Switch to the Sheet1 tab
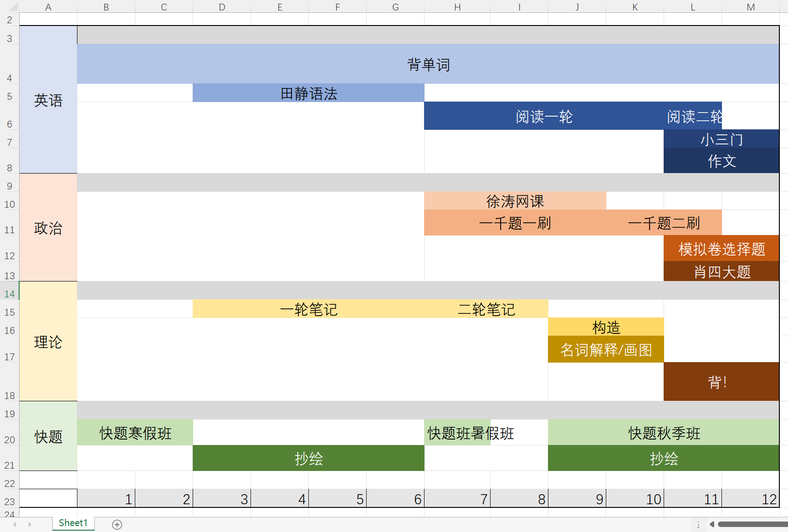This screenshot has height=532, width=788. 73,523
